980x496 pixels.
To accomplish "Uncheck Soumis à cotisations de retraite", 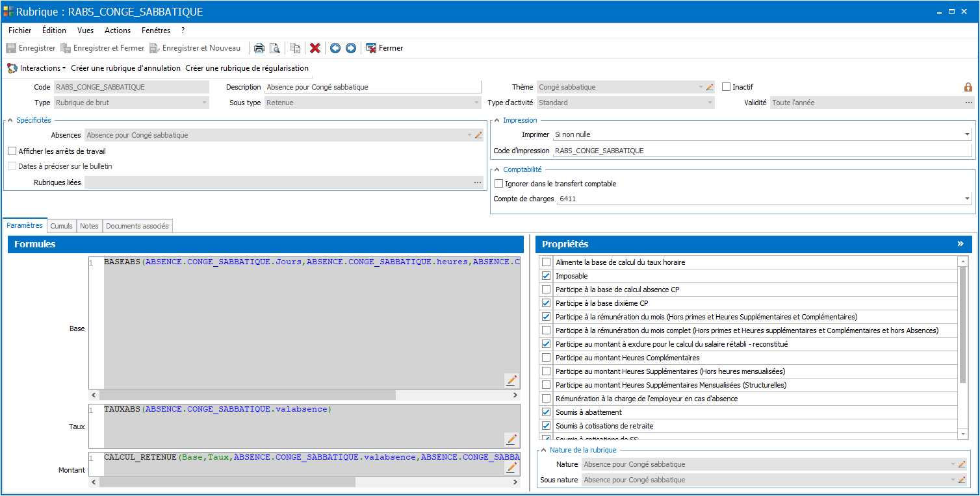I will point(546,426).
